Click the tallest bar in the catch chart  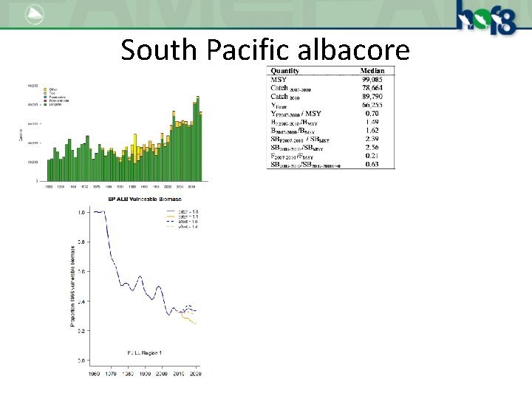pyautogui.click(x=198, y=139)
